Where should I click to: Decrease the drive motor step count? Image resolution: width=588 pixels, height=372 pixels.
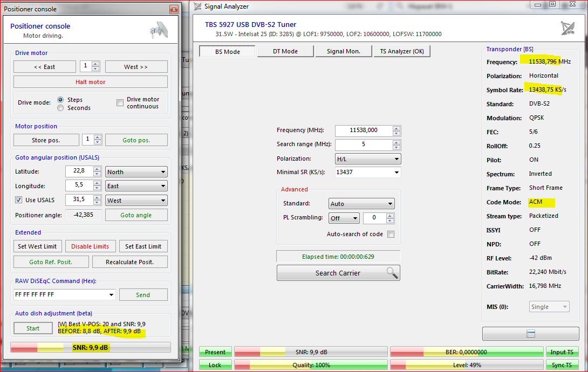click(x=95, y=69)
